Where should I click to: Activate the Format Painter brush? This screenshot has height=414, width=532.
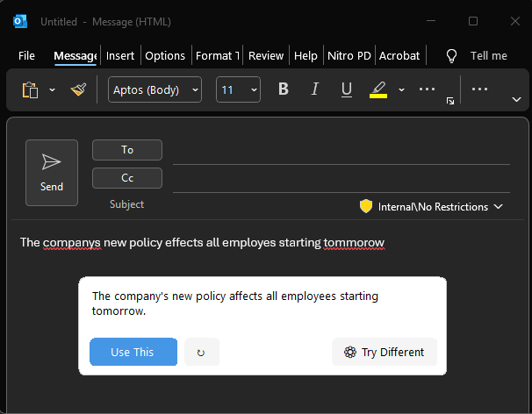(78, 89)
